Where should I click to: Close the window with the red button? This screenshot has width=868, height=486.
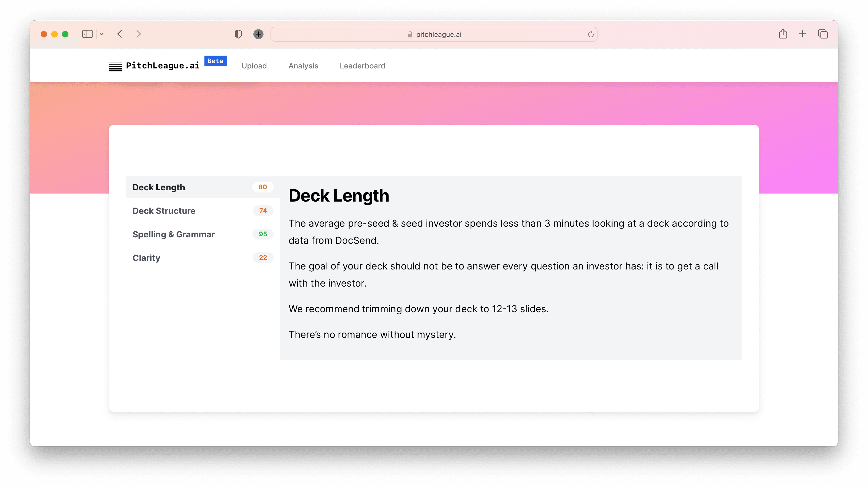[x=44, y=34]
